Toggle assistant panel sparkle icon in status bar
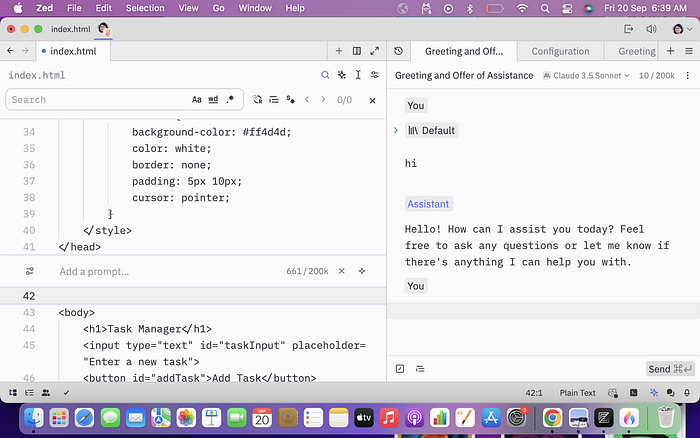The image size is (700, 438). [x=654, y=392]
